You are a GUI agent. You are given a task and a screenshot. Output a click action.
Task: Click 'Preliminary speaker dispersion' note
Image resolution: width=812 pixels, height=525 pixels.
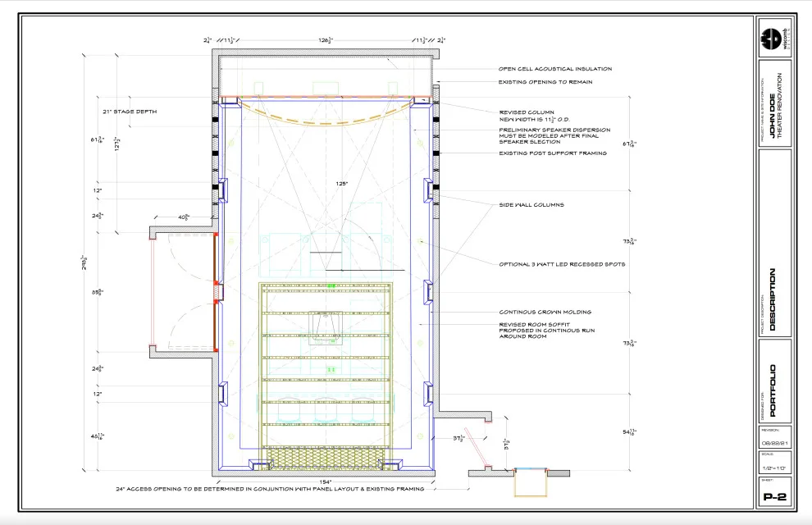pyautogui.click(x=554, y=135)
